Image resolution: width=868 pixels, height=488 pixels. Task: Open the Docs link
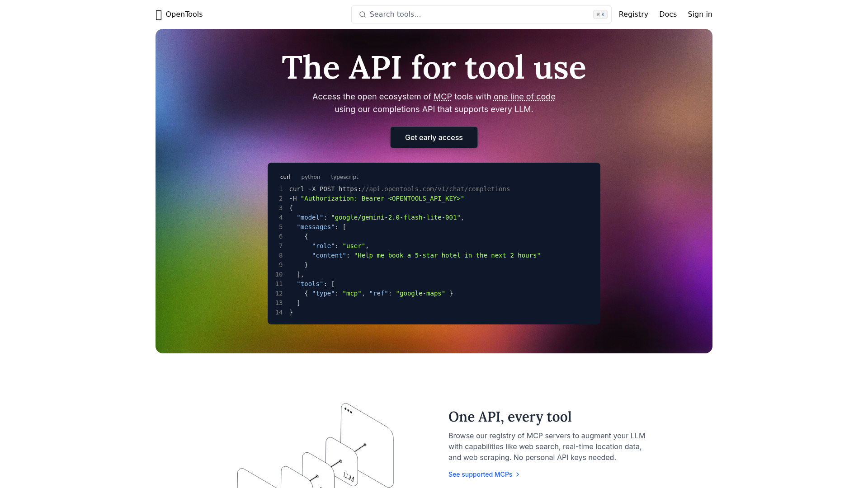668,14
